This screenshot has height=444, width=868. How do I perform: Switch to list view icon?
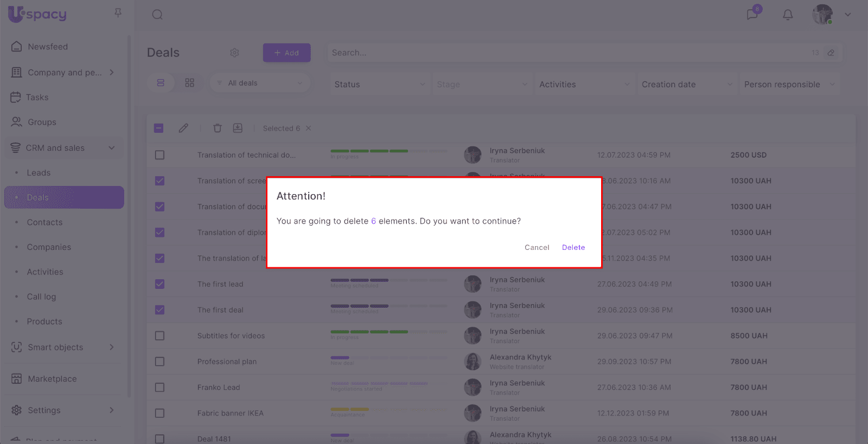tap(161, 83)
